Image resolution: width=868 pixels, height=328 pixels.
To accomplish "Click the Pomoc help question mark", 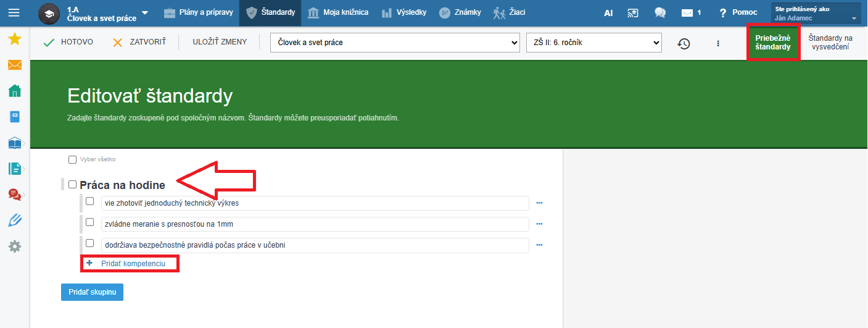I will 738,12.
